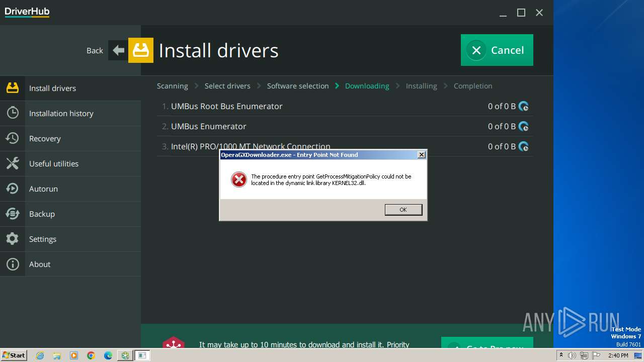
Task: Maximize the DriverHub window
Action: tap(521, 13)
